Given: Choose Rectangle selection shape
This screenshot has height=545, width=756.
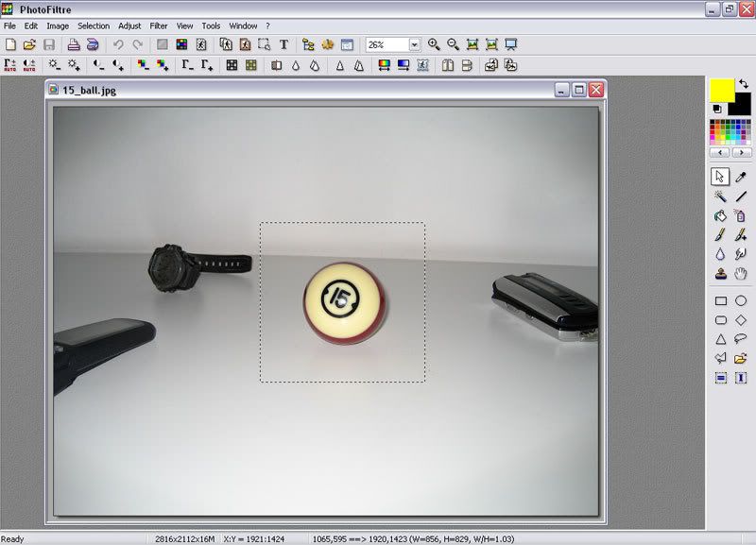Looking at the screenshot, I should pyautogui.click(x=720, y=300).
